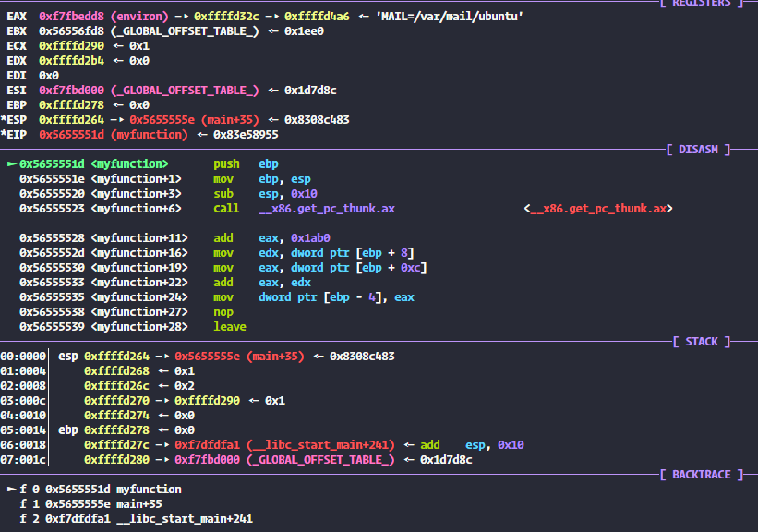Click the 'add eax, edx' instruction
The height and width of the screenshot is (532, 758).
tap(261, 283)
